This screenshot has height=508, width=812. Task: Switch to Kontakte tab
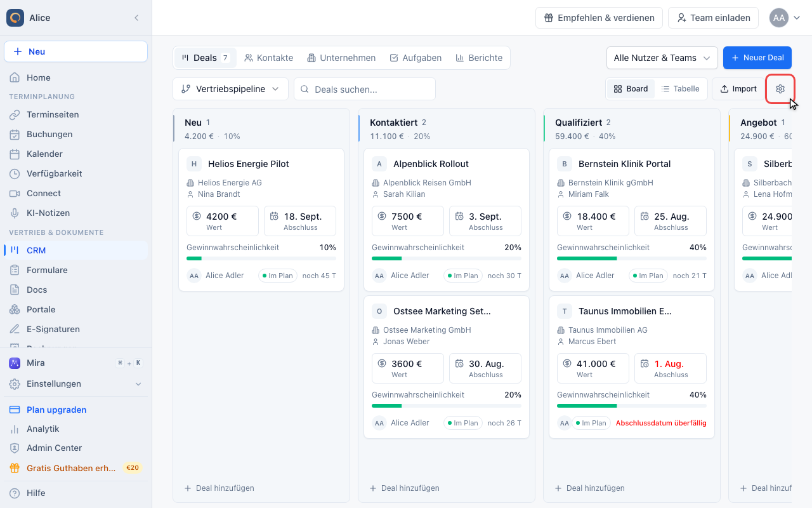(x=269, y=58)
